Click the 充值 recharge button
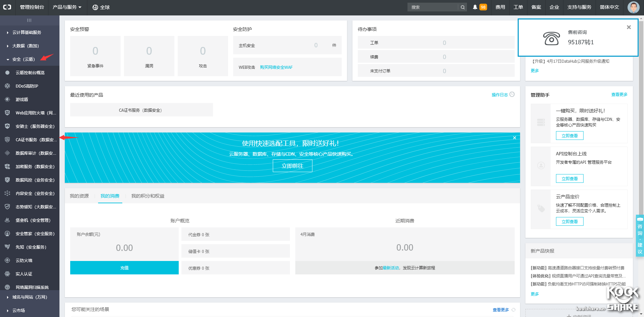Image resolution: width=644 pixels, height=317 pixels. [124, 268]
